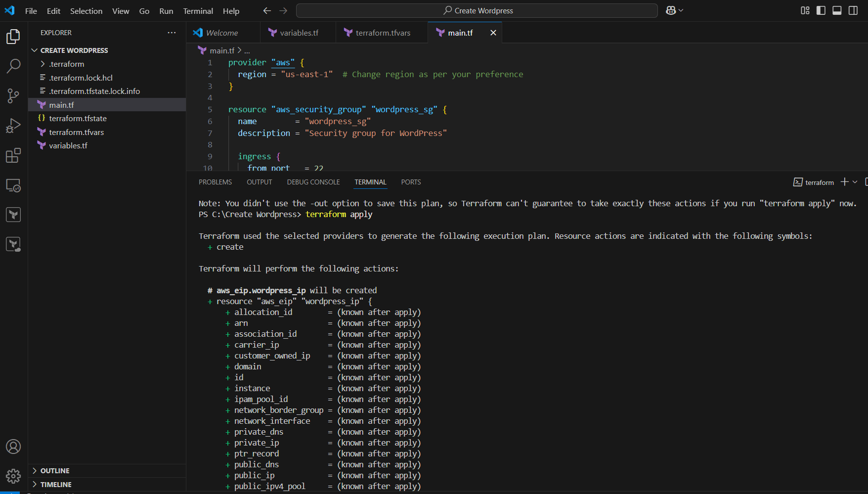Open Source Control view
Screen dimensions: 868x494
click(13, 96)
